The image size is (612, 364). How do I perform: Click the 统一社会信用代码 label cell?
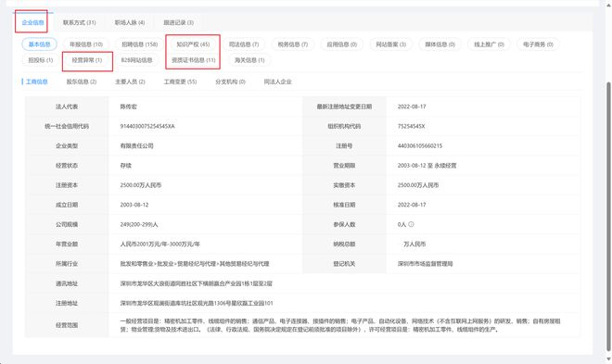(x=67, y=126)
